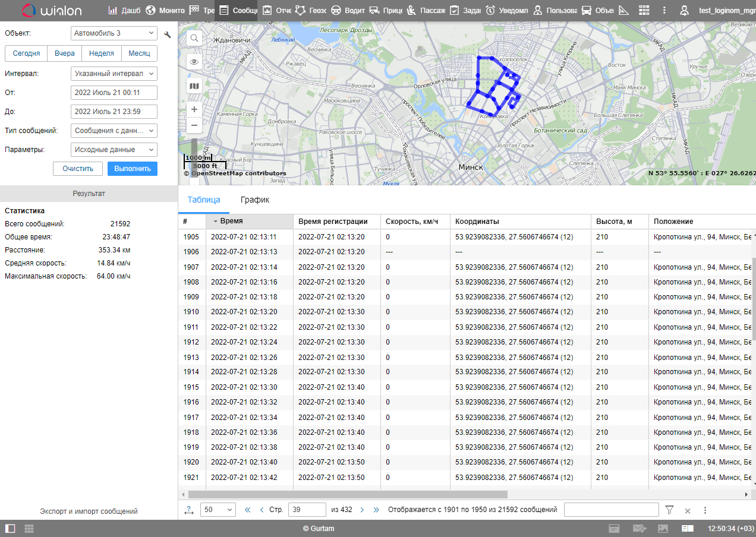Open the tools ruler icon in top bar

623,10
